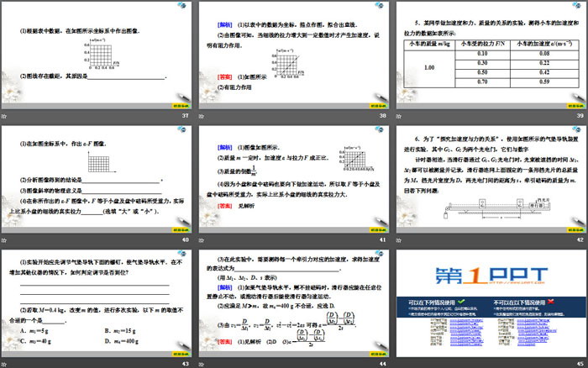Click the pen icon on slide 40
This screenshot has height=368, width=588.
pyautogui.click(x=183, y=221)
